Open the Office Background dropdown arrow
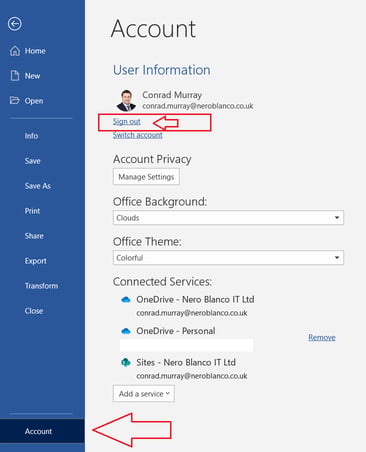Image resolution: width=366 pixels, height=452 pixels. (337, 218)
